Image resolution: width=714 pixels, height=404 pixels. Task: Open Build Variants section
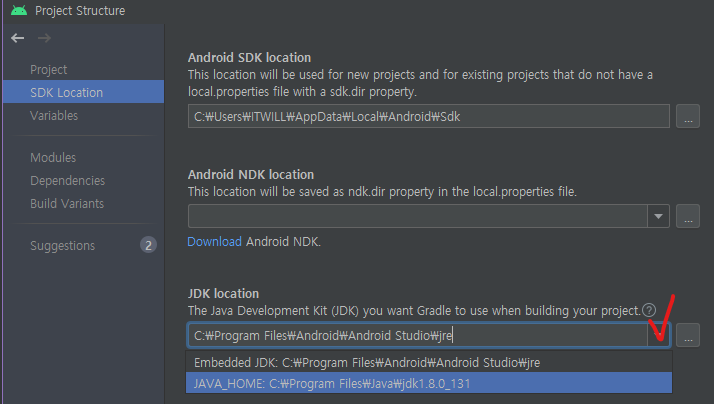click(67, 204)
